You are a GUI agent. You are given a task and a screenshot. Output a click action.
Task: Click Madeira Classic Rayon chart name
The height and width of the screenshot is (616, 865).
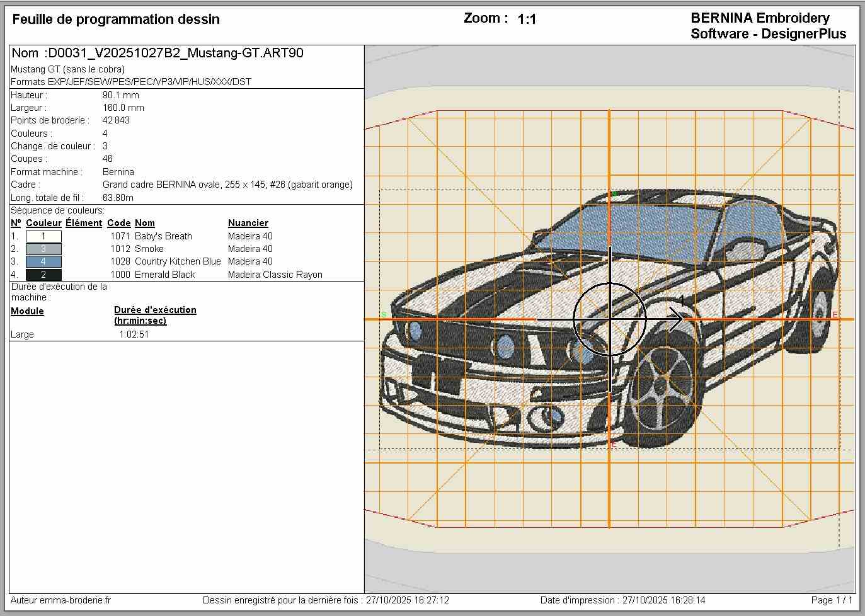(275, 275)
